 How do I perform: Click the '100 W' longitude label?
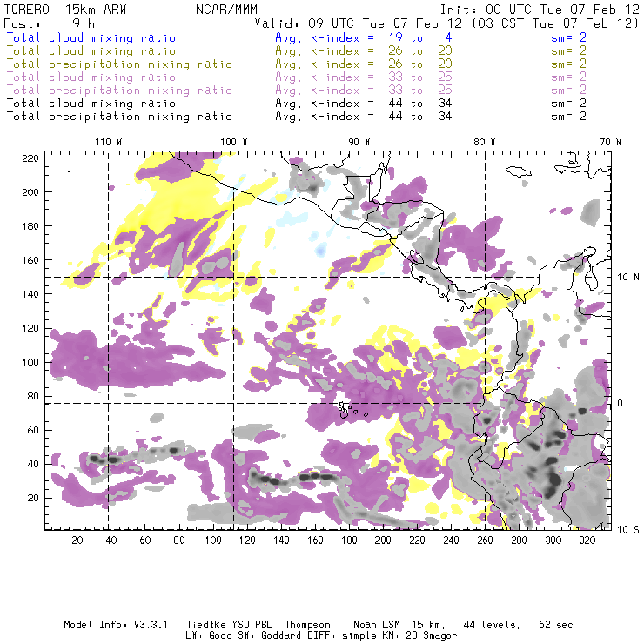pos(234,142)
